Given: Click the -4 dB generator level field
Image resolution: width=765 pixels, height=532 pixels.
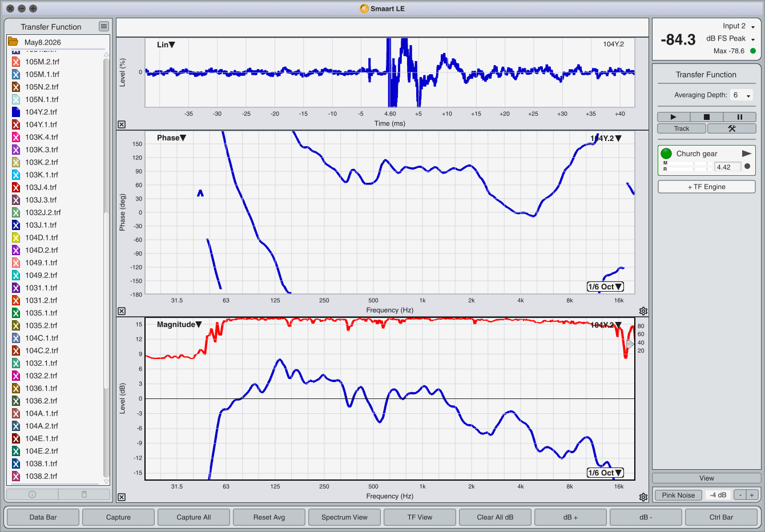Looking at the screenshot, I should point(718,495).
